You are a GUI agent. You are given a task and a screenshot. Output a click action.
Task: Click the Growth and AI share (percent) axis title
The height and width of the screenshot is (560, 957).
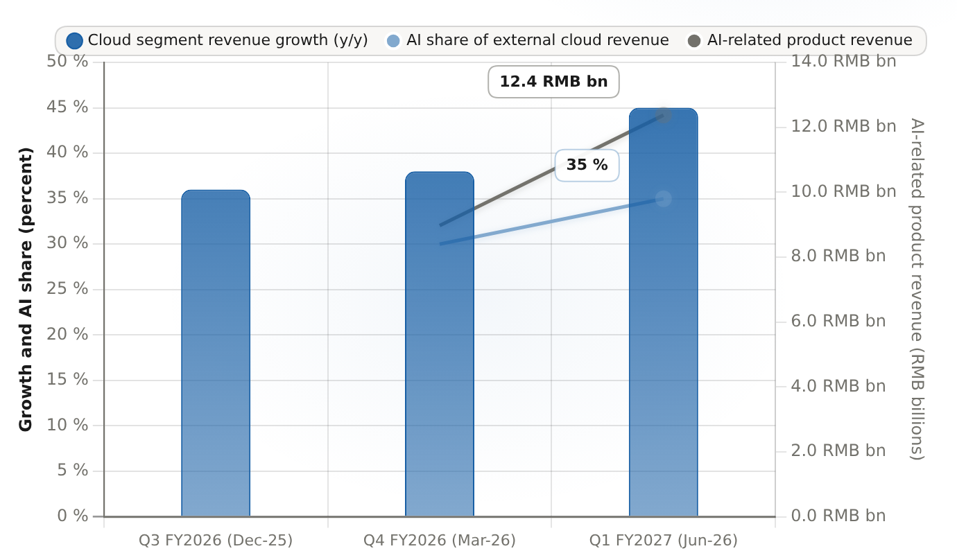pyautogui.click(x=26, y=289)
